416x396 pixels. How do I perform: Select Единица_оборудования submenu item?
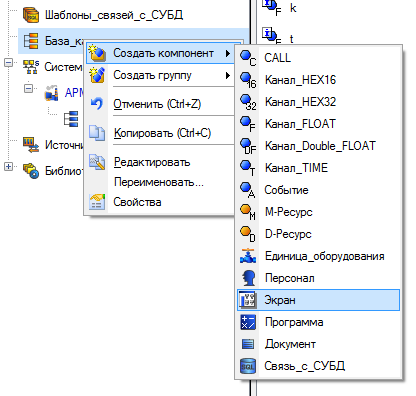(x=318, y=256)
